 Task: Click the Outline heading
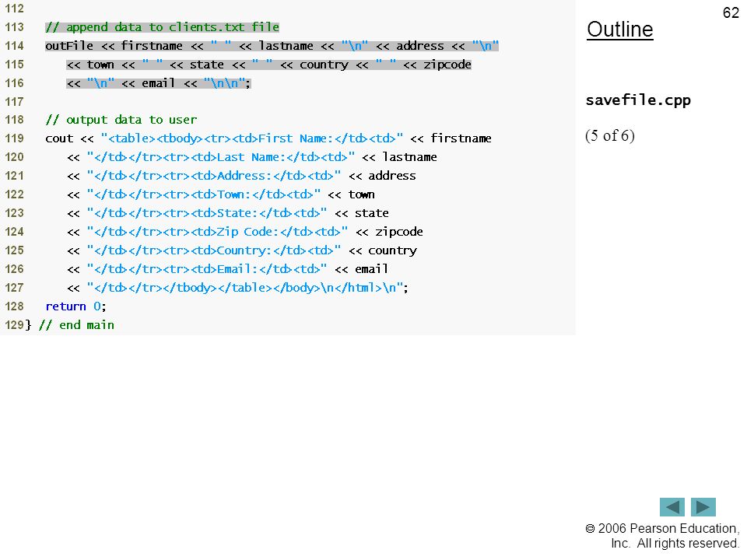pos(620,30)
